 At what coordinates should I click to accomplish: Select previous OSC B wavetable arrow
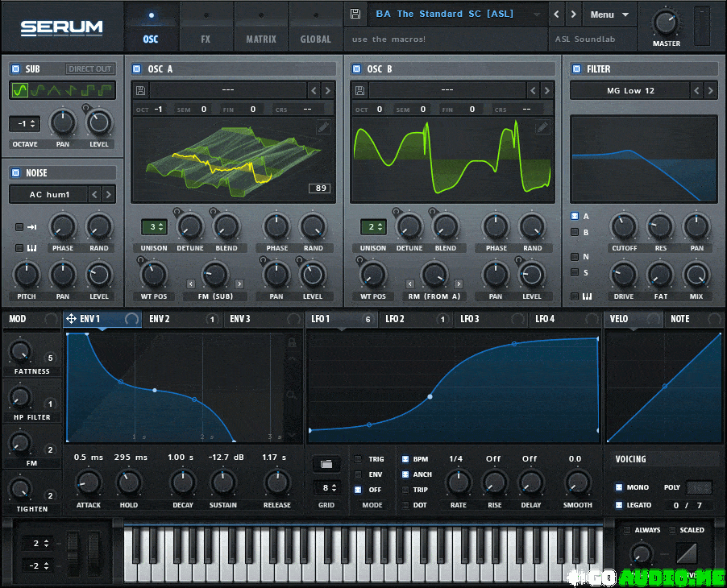(x=534, y=90)
